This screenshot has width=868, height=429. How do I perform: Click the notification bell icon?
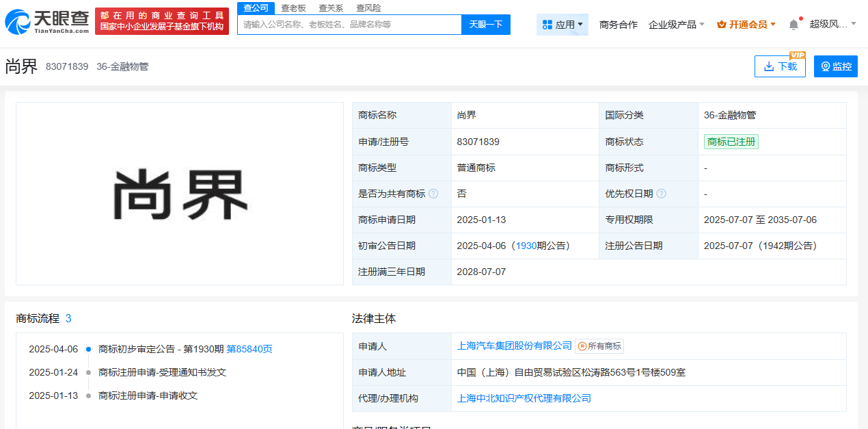pos(792,23)
